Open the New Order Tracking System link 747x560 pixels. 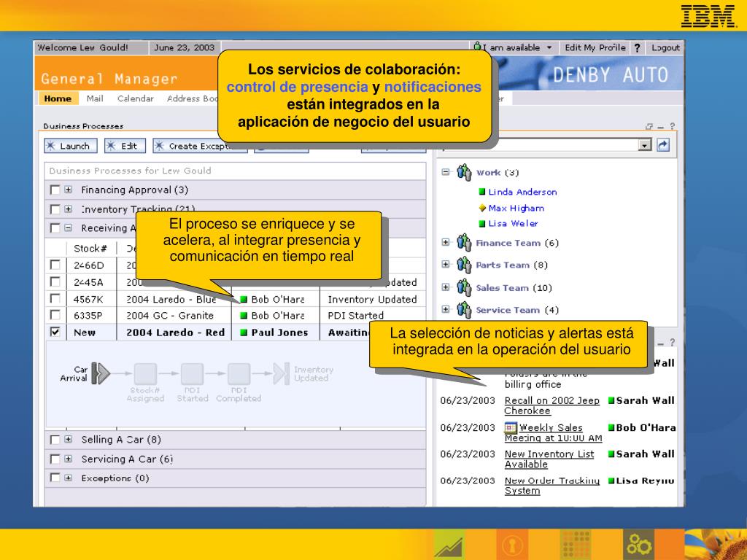click(551, 486)
